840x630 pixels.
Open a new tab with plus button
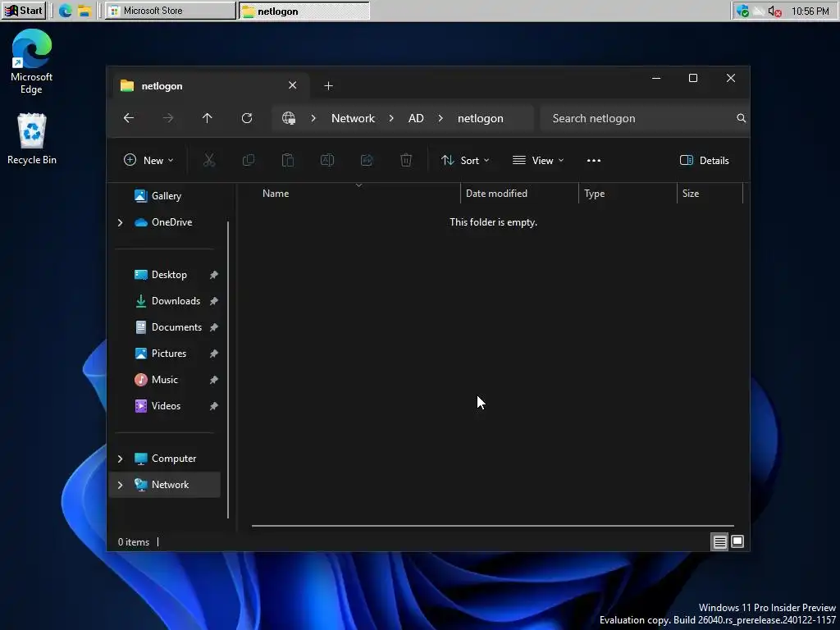(328, 85)
